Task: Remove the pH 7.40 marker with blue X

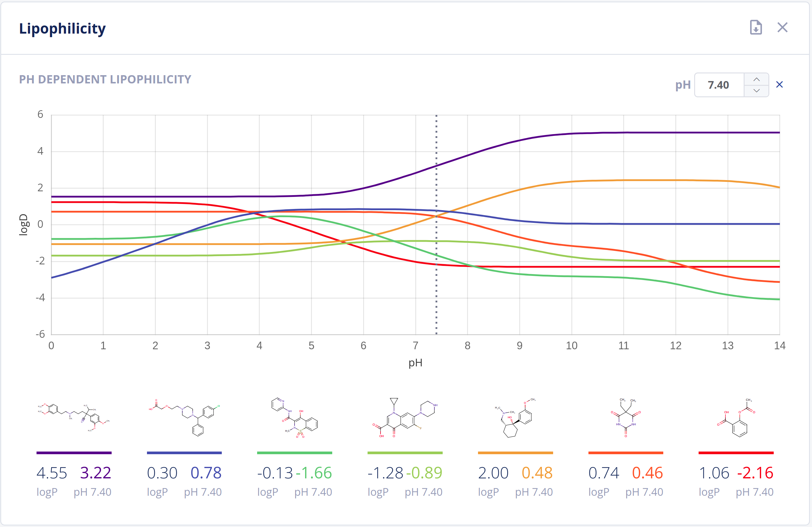Action: coord(779,85)
